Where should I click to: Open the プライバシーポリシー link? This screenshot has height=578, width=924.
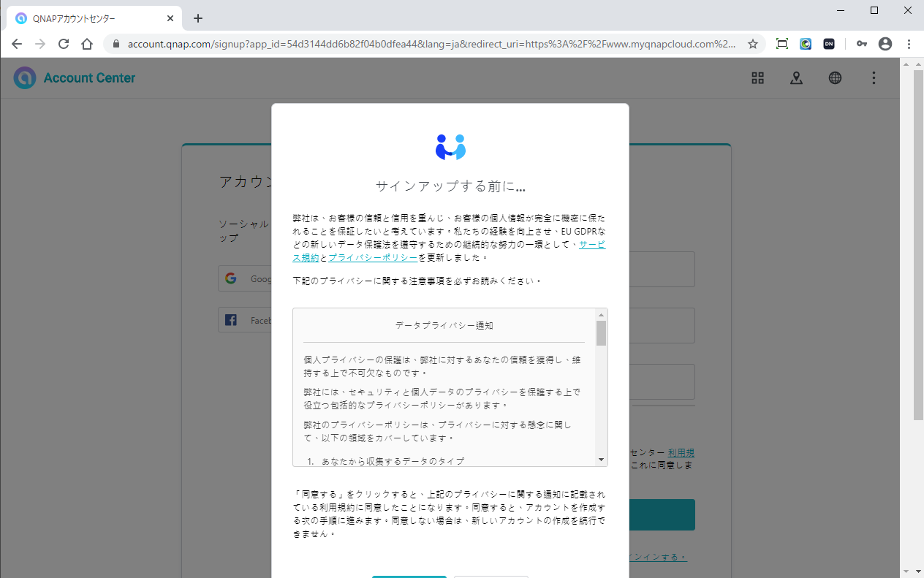pyautogui.click(x=373, y=258)
